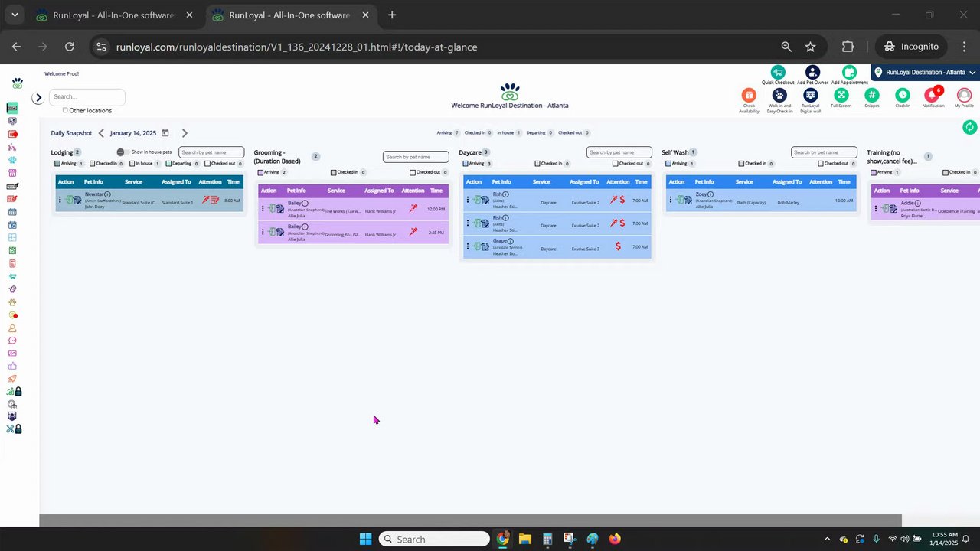Viewport: 980px width, 551px height.
Task: Open the Snippet tool
Action: click(x=871, y=95)
